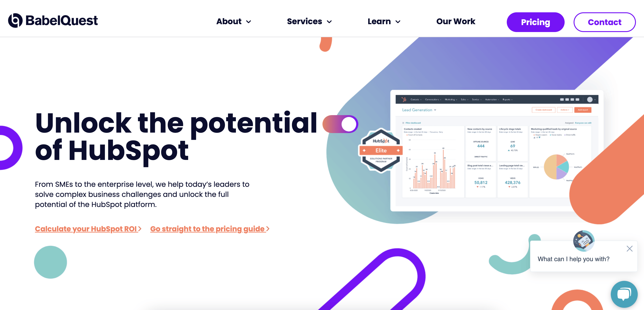The width and height of the screenshot is (644, 310).
Task: Select the Our Work menu item
Action: pos(455,22)
